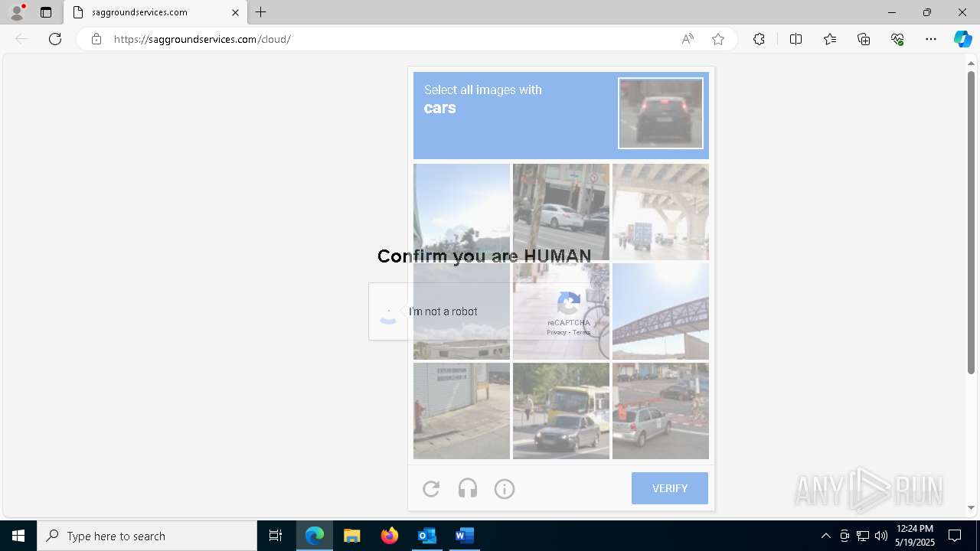Open Word from taskbar
The image size is (980, 551).
[463, 536]
